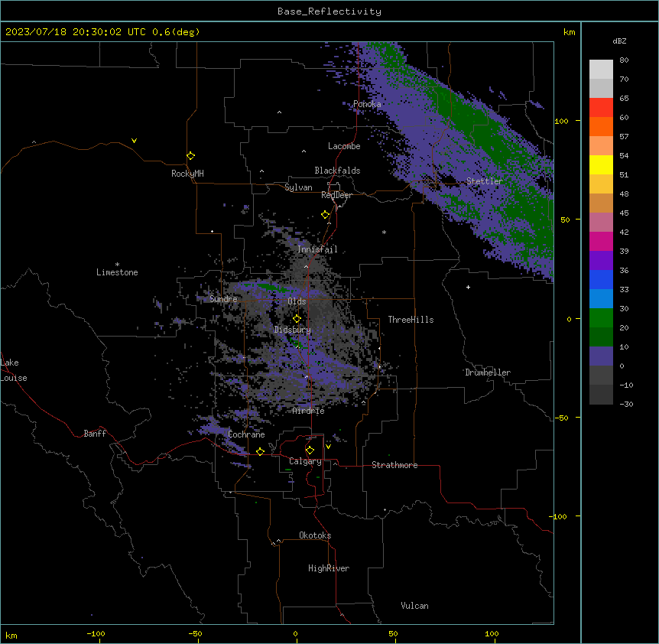Click the Blackfalds city label

click(x=337, y=171)
